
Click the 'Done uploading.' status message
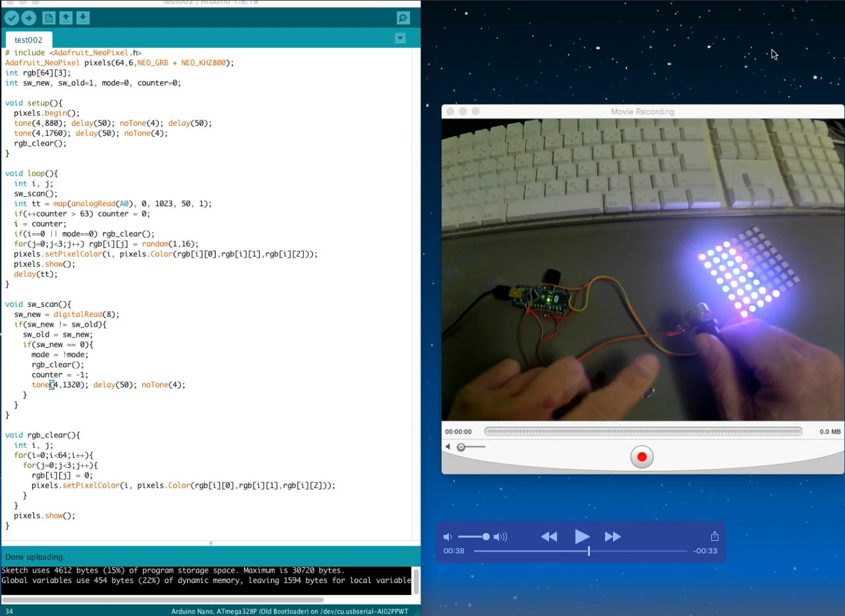[x=35, y=557]
